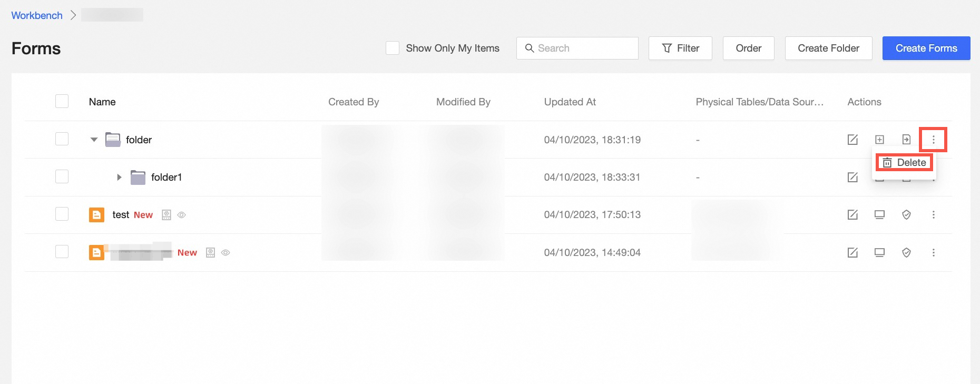
Task: Open more actions menu for folder row
Action: click(x=933, y=140)
